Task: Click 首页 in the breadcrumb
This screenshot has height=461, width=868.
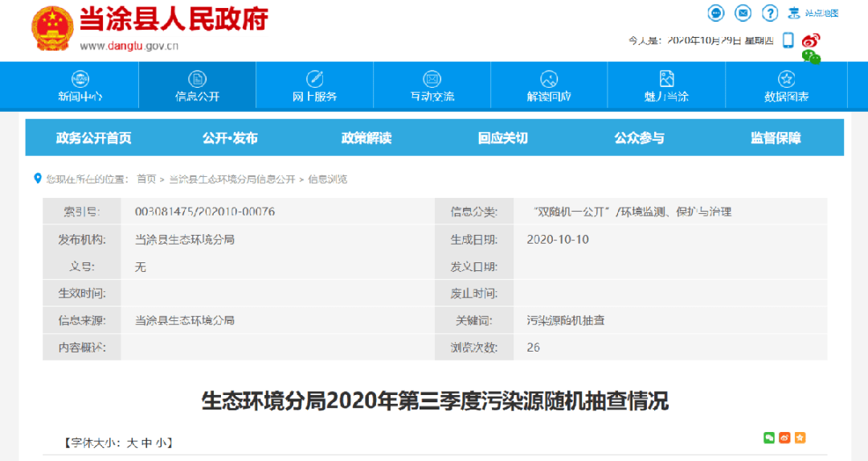Action: tap(146, 179)
